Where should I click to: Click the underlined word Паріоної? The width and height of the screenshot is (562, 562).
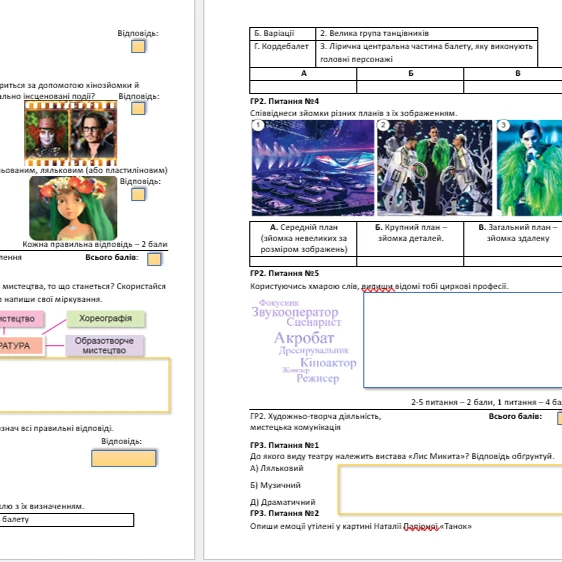(421, 527)
